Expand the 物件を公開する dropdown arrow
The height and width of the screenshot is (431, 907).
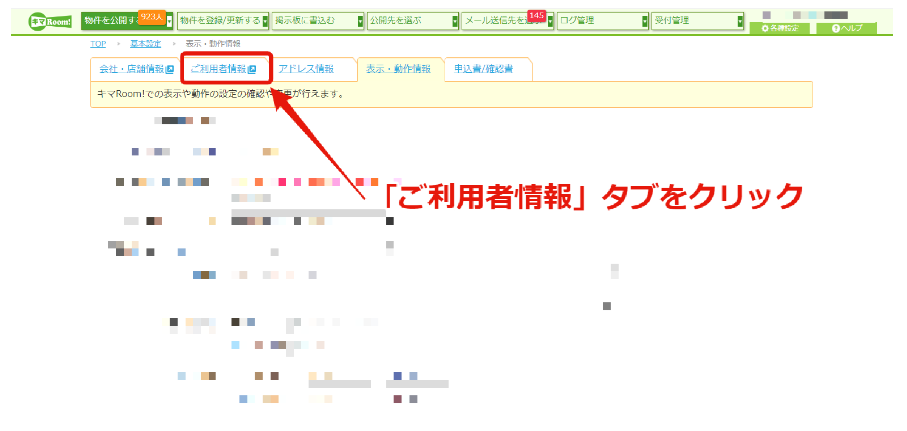(170, 21)
